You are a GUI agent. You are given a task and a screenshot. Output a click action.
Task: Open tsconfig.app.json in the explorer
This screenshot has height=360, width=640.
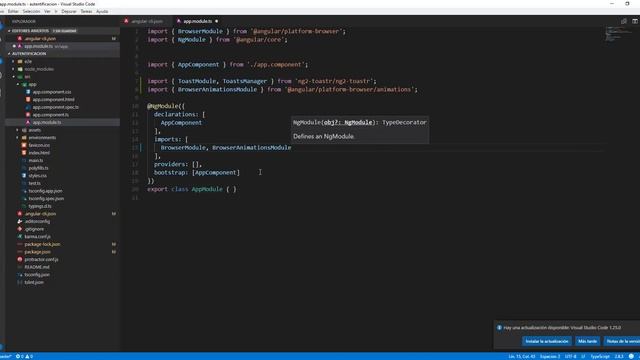[45, 191]
